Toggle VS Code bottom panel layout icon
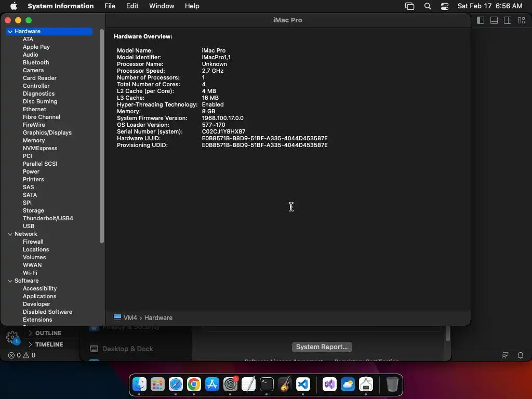 coord(494,20)
